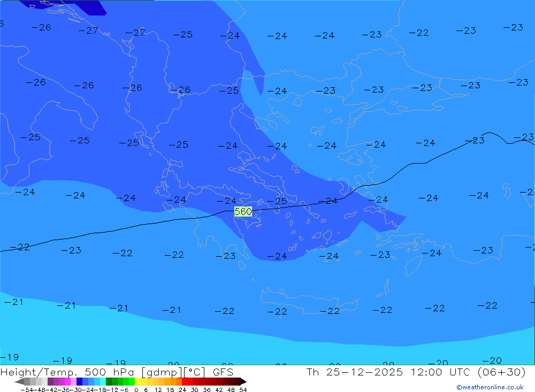Click the bright red legend swatch
Image resolution: width=535 pixels, height=392 pixels.
(185, 381)
